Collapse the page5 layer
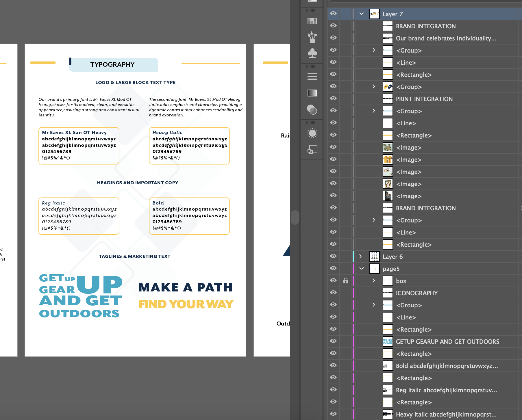This screenshot has height=420, width=522. (361, 269)
